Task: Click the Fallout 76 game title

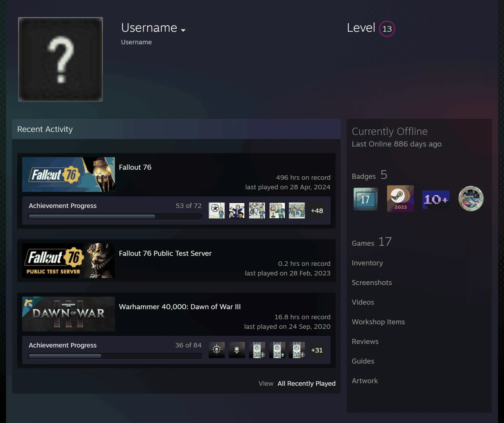Action: (135, 167)
